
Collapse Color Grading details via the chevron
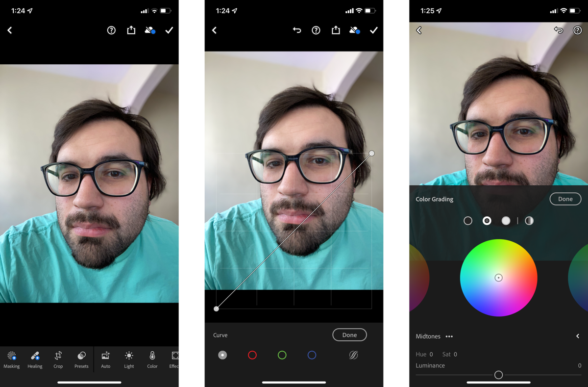coord(577,336)
